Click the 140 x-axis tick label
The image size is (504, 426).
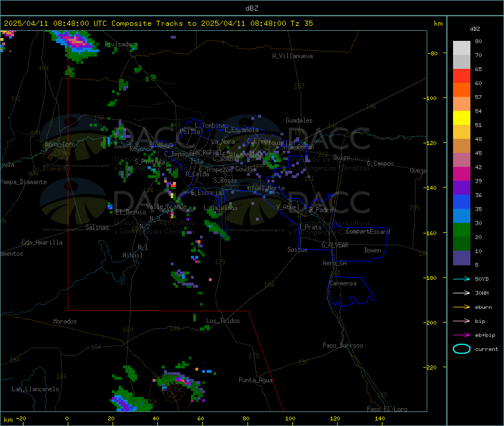(380, 418)
